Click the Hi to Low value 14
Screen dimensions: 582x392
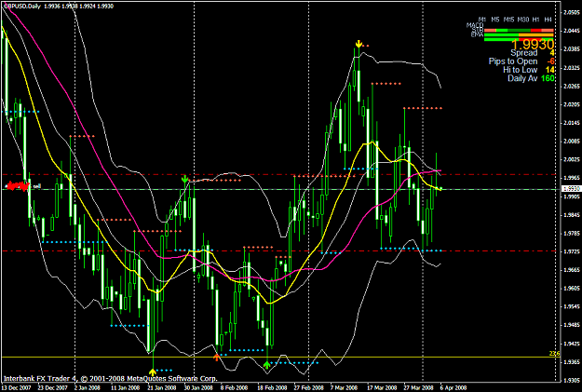[549, 70]
